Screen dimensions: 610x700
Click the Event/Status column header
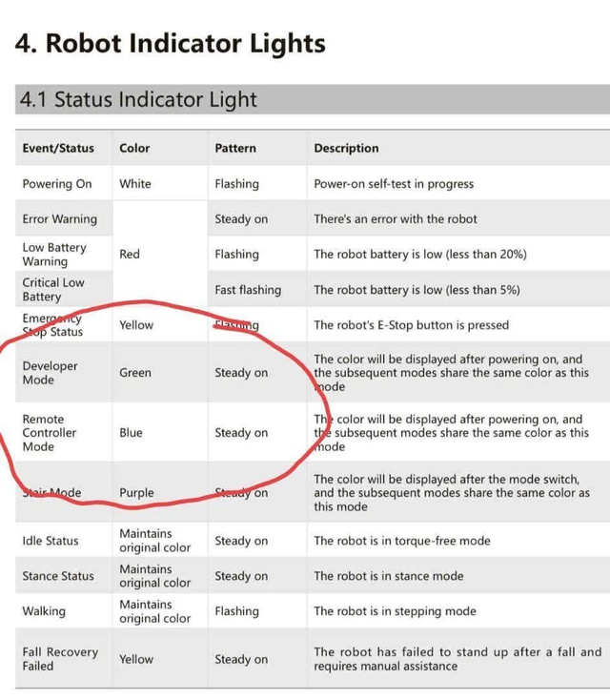pyautogui.click(x=59, y=149)
